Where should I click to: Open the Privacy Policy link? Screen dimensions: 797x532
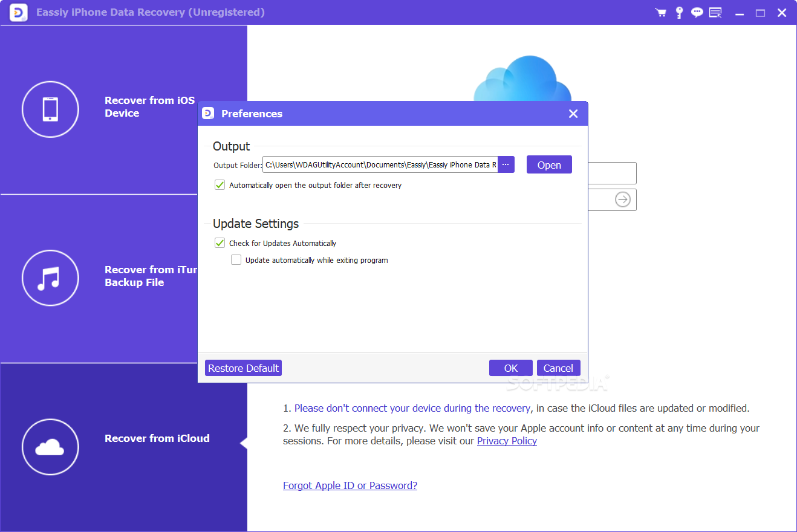pyautogui.click(x=507, y=441)
